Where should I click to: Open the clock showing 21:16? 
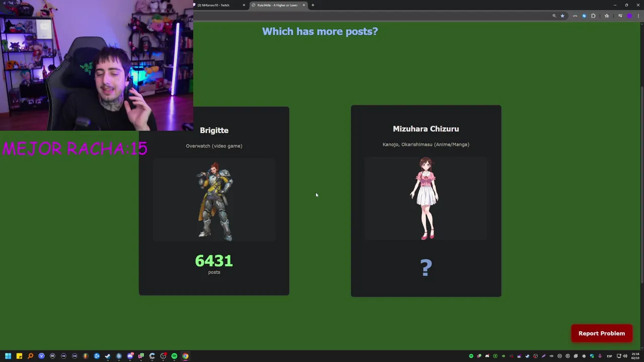[635, 356]
